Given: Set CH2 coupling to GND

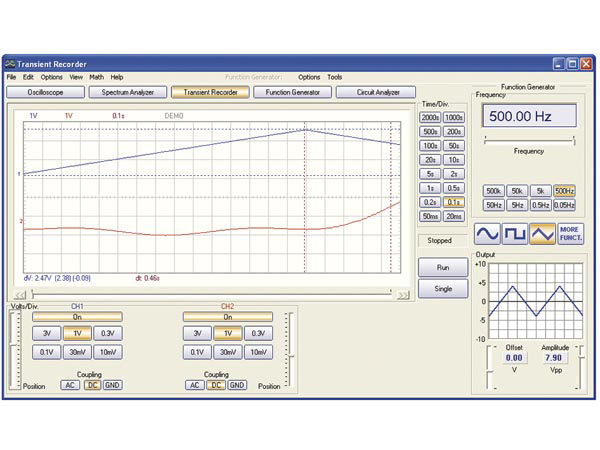Looking at the screenshot, I should [x=237, y=385].
